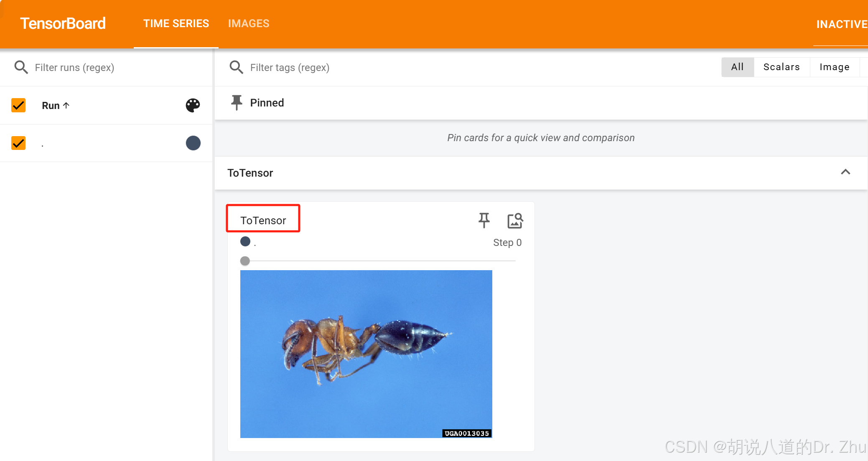868x461 pixels.
Task: Click the Pinned section pin icon
Action: click(237, 102)
